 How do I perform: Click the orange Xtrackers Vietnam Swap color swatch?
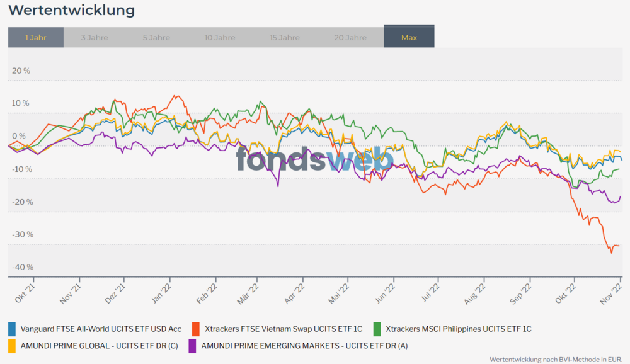point(196,329)
